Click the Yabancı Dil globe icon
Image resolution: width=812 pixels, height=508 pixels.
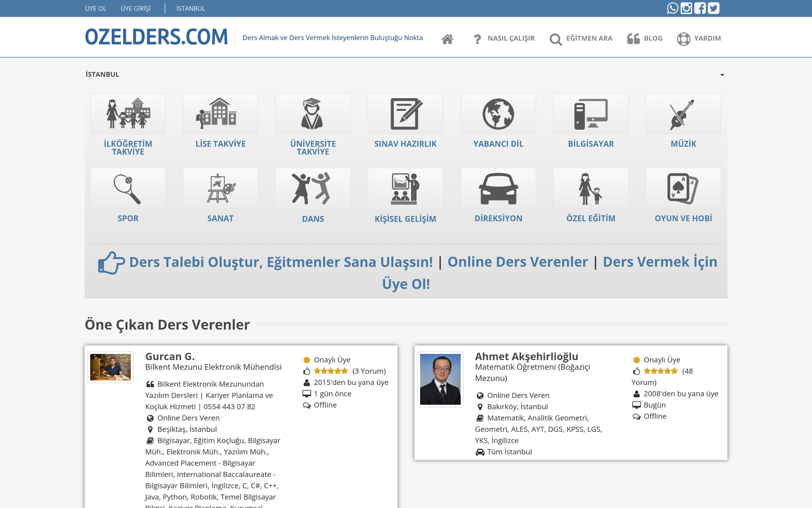(x=498, y=113)
